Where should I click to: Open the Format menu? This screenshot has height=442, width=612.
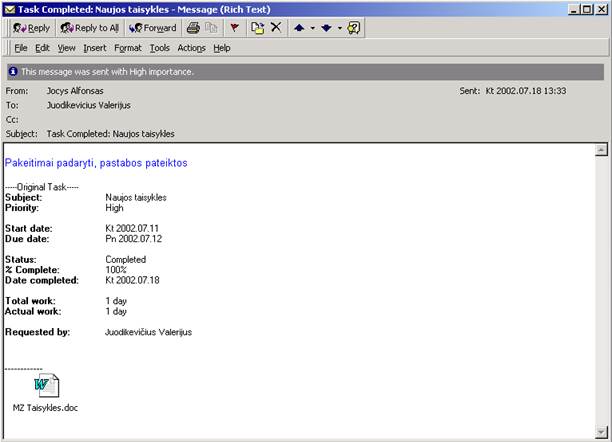128,48
